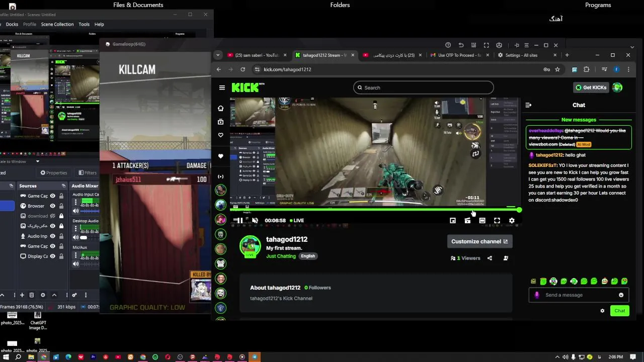Open a new Chrome tab

click(x=567, y=55)
